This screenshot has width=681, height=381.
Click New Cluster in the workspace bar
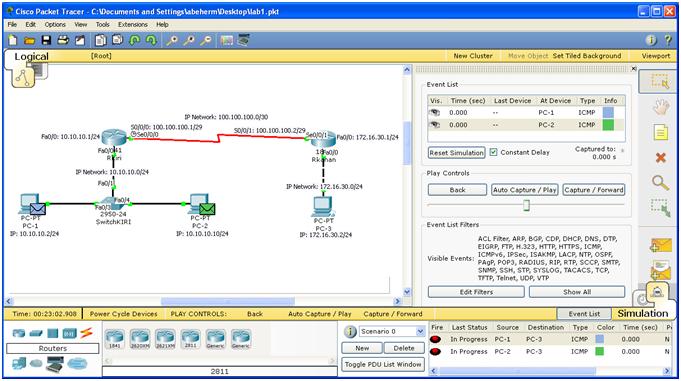coord(473,56)
